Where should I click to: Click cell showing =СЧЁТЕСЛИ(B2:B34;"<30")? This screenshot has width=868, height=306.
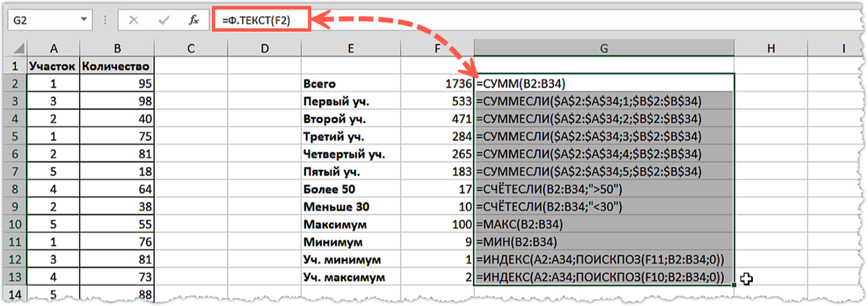point(604,207)
